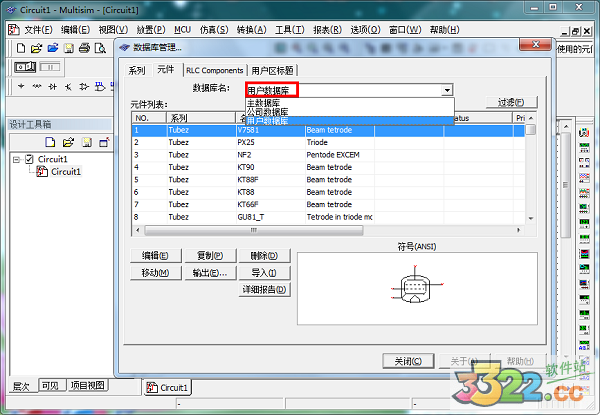This screenshot has width=600, height=415.
Task: Open the 仿真(S) menu
Action: click(214, 30)
